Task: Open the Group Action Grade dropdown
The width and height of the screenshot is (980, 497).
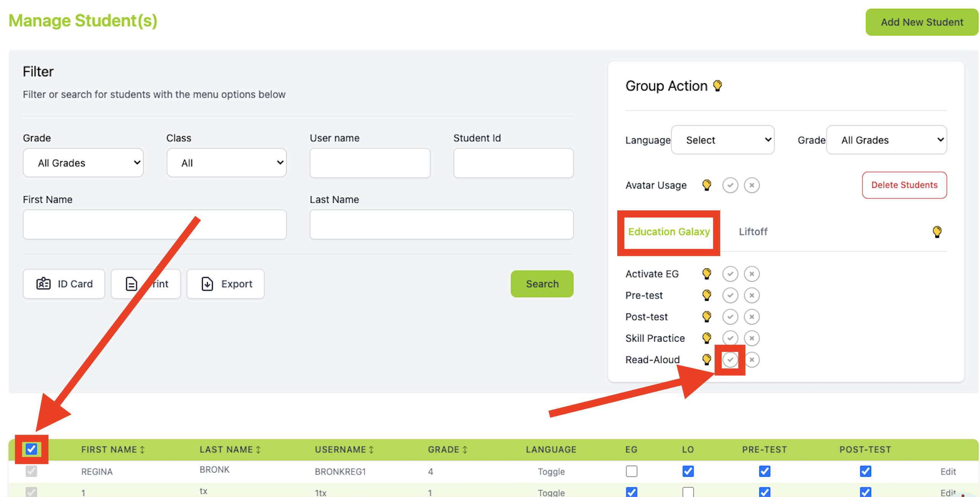Action: (886, 140)
